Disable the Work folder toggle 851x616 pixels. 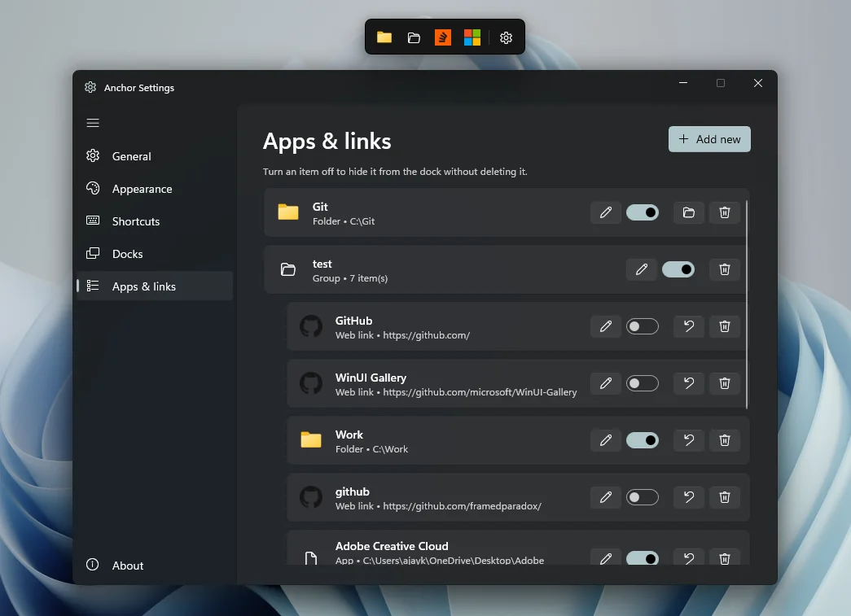[x=642, y=440]
